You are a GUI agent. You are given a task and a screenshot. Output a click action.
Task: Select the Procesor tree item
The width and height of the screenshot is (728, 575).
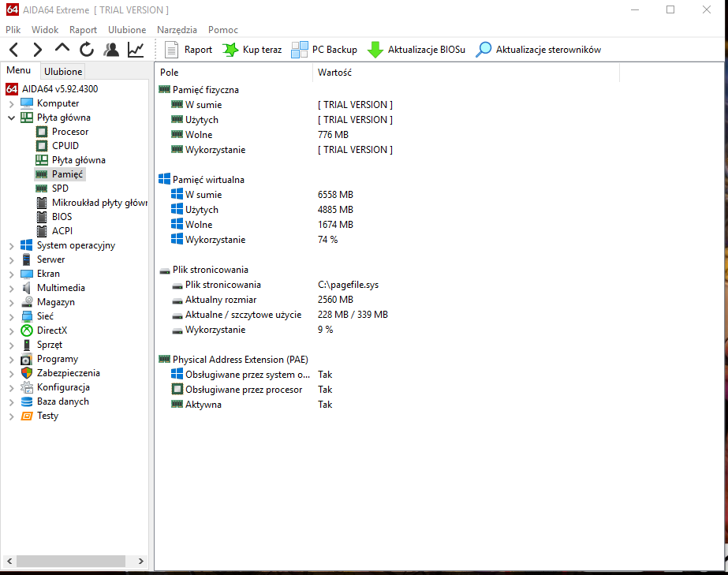click(x=70, y=132)
